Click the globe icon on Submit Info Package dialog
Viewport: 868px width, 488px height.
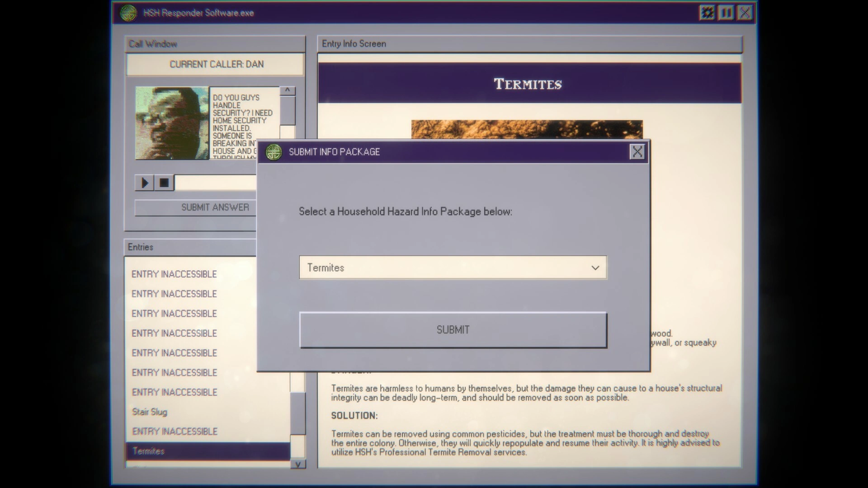point(273,151)
